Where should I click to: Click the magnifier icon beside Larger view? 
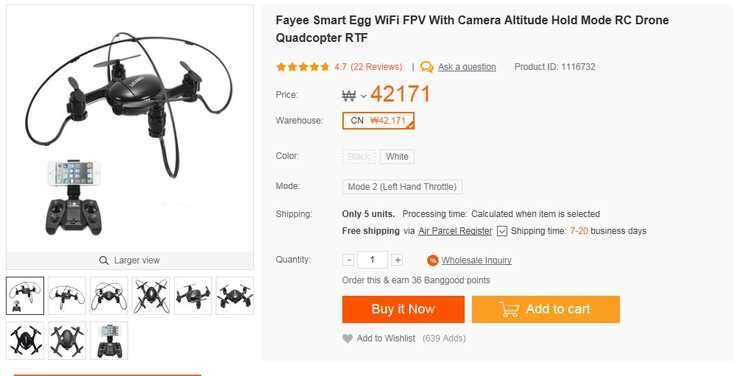pyautogui.click(x=104, y=260)
